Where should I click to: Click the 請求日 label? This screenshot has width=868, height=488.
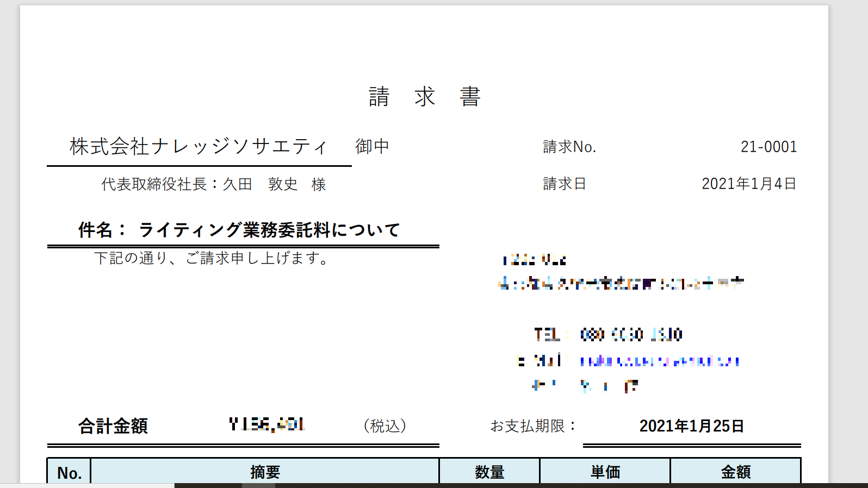point(565,184)
